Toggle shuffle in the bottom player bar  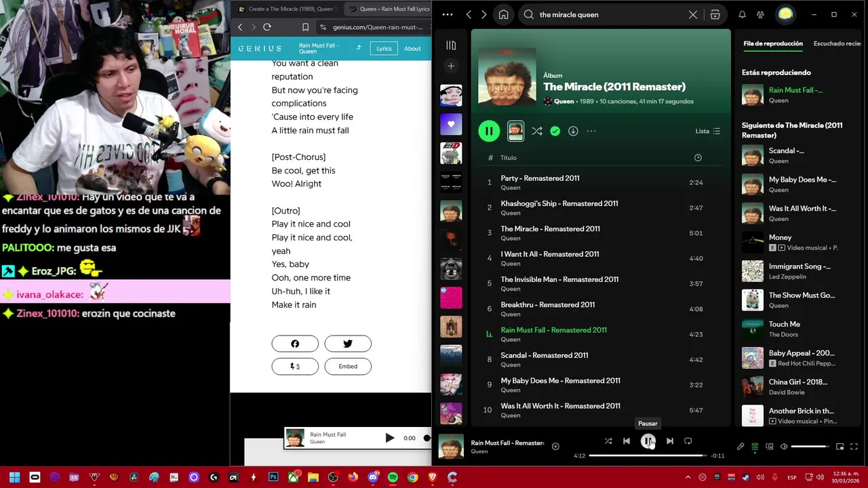click(x=608, y=441)
